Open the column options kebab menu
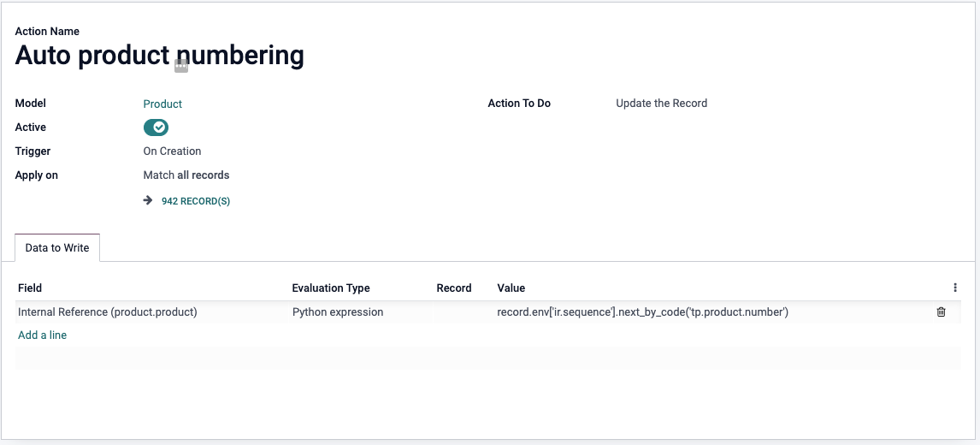This screenshot has height=445, width=980. pos(955,288)
